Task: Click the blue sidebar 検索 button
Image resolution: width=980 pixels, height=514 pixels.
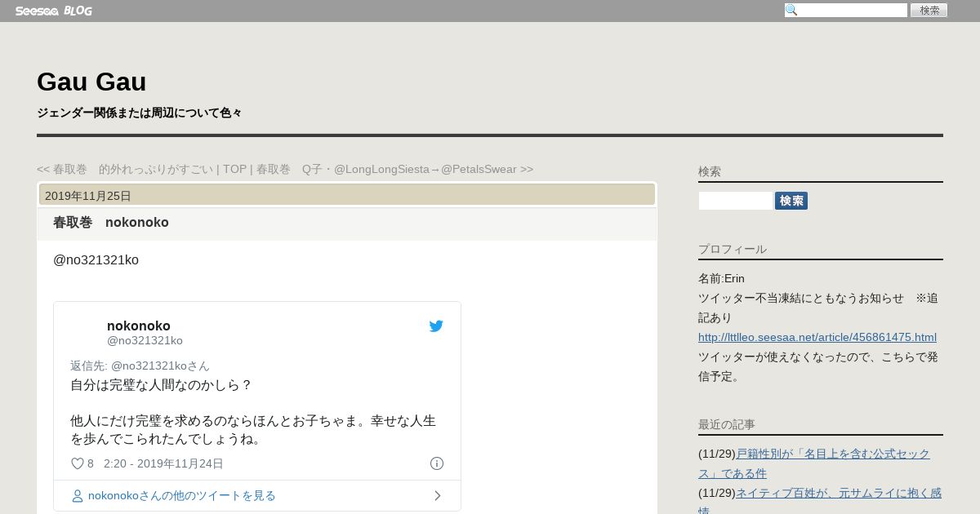Action: [x=791, y=201]
